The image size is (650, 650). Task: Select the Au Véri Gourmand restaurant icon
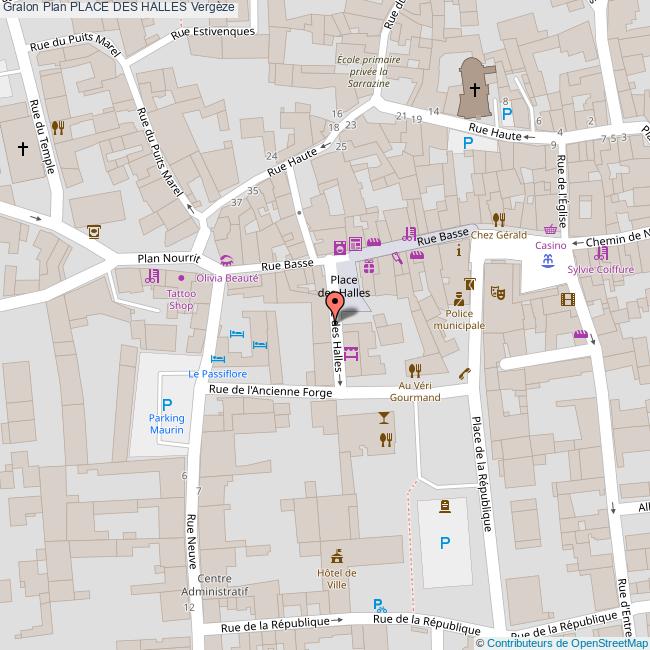point(412,371)
